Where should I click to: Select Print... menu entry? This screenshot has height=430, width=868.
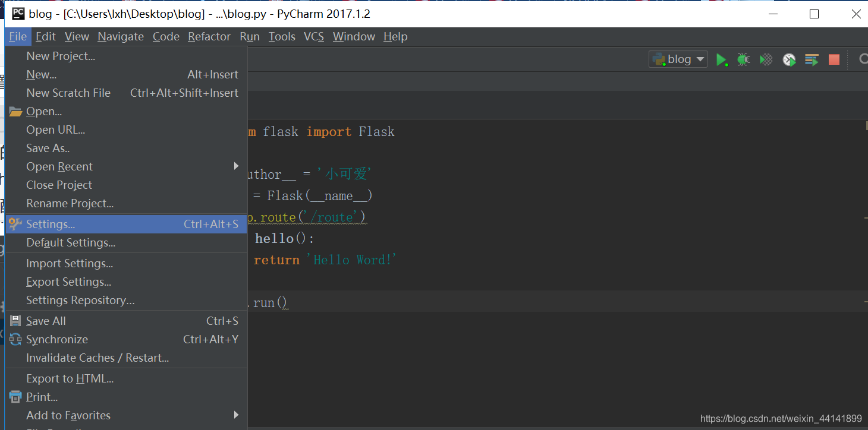pyautogui.click(x=126, y=397)
